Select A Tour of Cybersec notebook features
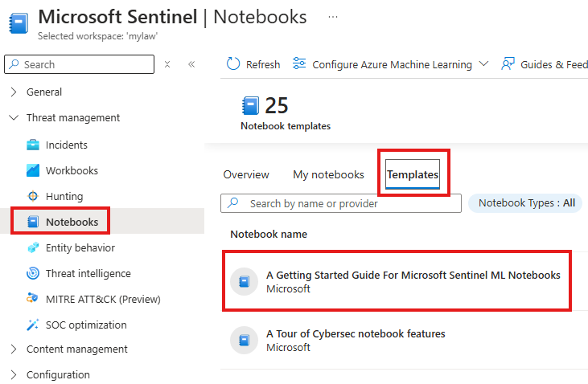This screenshot has width=588, height=384. tap(356, 334)
